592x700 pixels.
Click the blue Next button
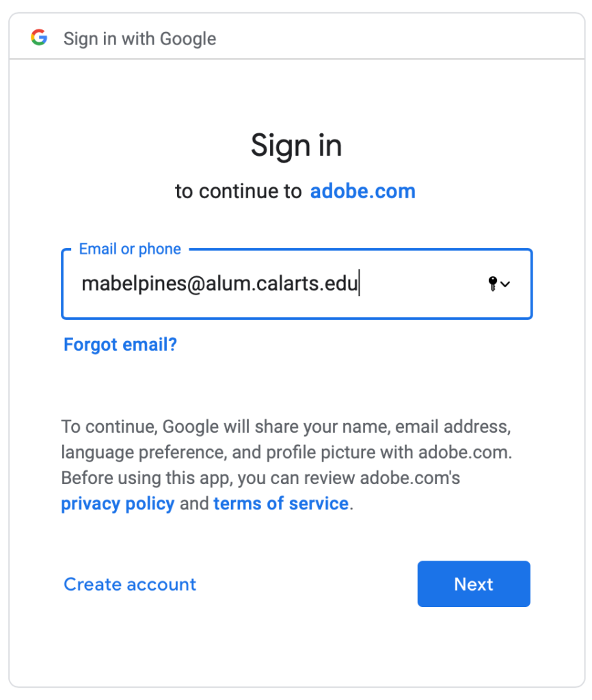(474, 584)
